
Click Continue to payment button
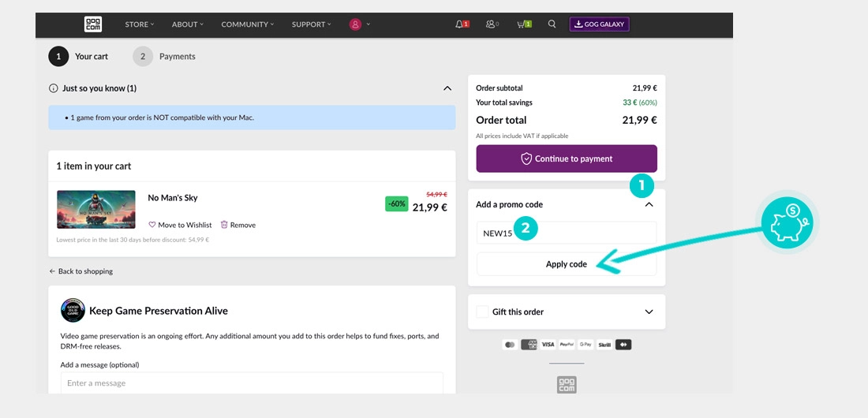pyautogui.click(x=567, y=159)
